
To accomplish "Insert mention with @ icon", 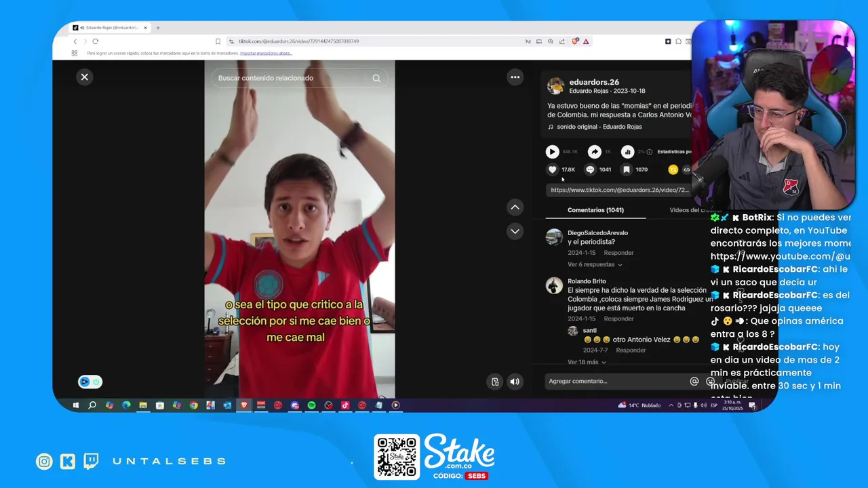I will click(694, 382).
